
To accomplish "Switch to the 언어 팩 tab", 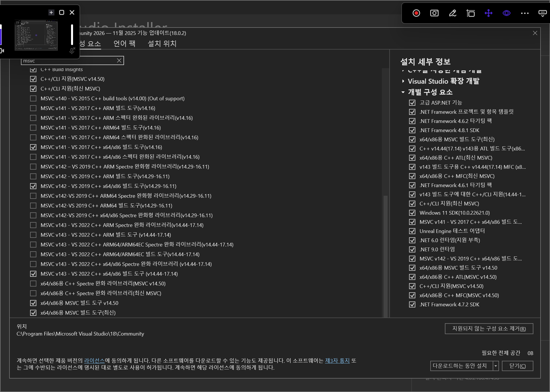I will (124, 44).
